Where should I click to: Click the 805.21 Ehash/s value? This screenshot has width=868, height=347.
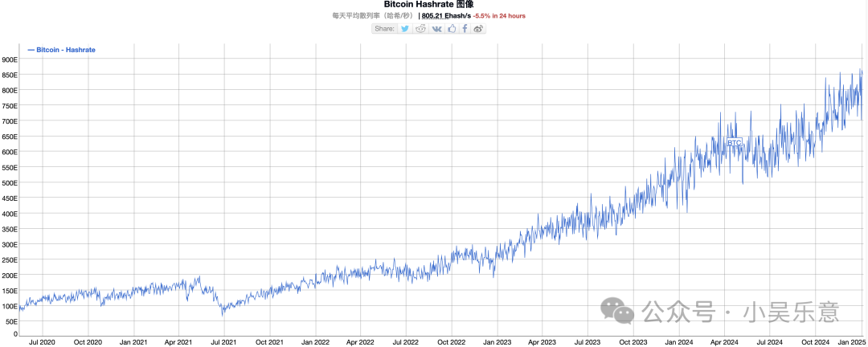click(x=446, y=16)
